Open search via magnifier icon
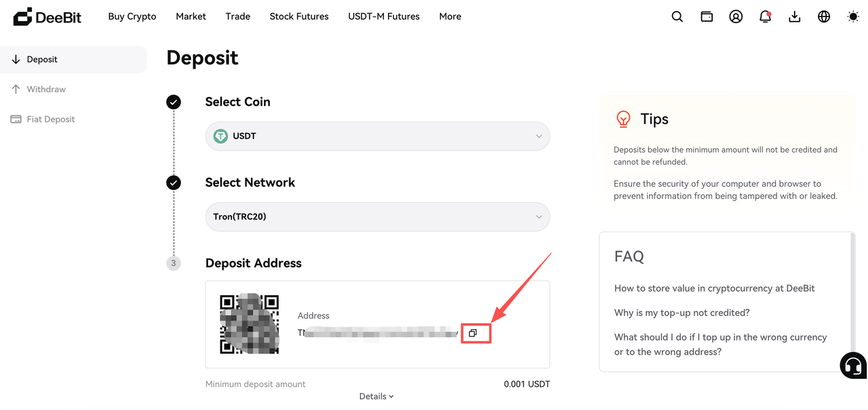Screen dimensions: 868x410 [x=677, y=16]
